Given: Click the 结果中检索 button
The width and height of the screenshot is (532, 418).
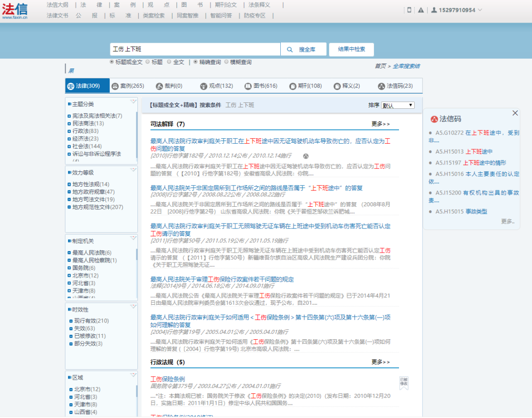Looking at the screenshot, I should pos(351,49).
